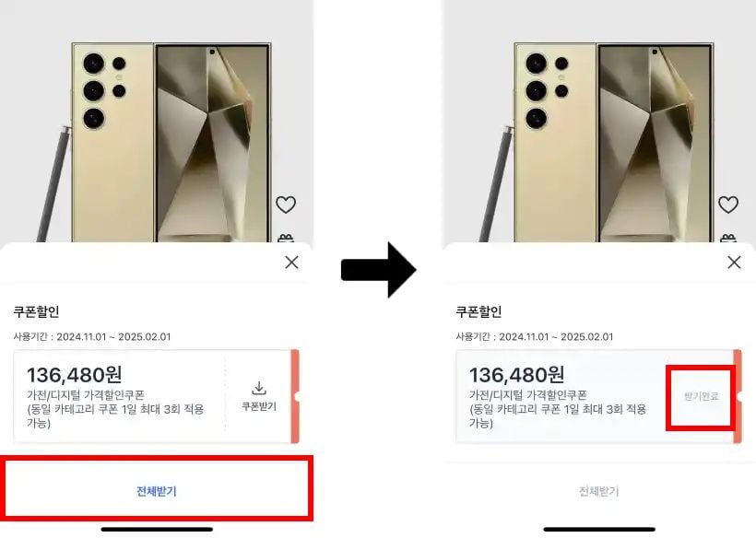Screen dimensions: 756x538
Task: Close the coupon sheet showing 쿠폰받기
Action: (291, 263)
